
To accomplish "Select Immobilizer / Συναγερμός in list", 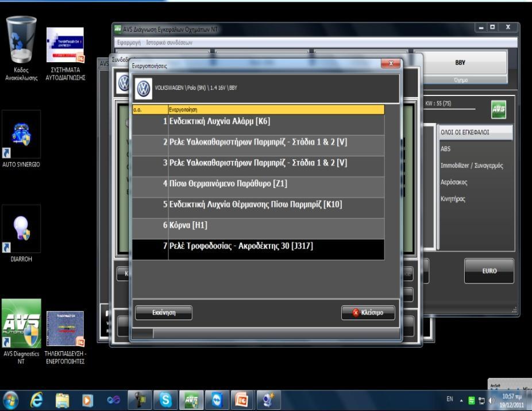I will pos(472,166).
